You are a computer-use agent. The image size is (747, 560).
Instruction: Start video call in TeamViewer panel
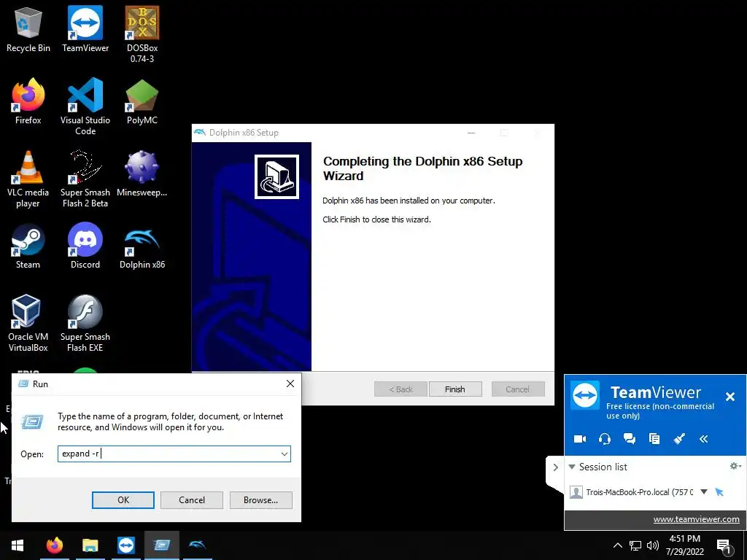click(580, 439)
